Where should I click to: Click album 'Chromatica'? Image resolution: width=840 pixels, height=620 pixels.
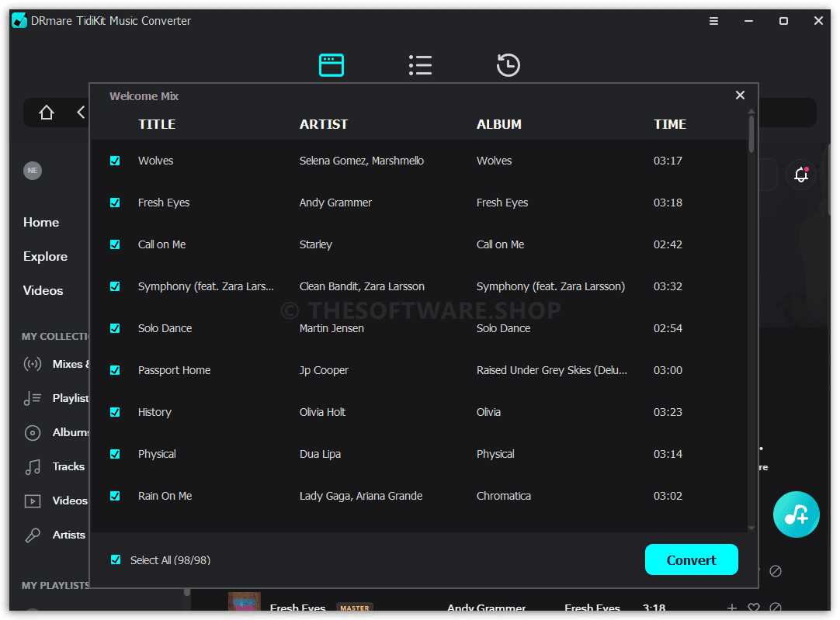tap(504, 496)
